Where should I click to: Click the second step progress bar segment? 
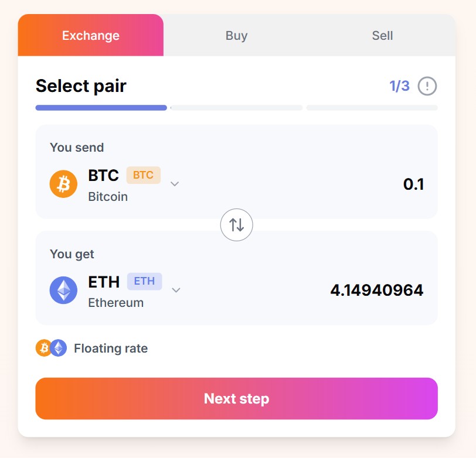point(236,108)
